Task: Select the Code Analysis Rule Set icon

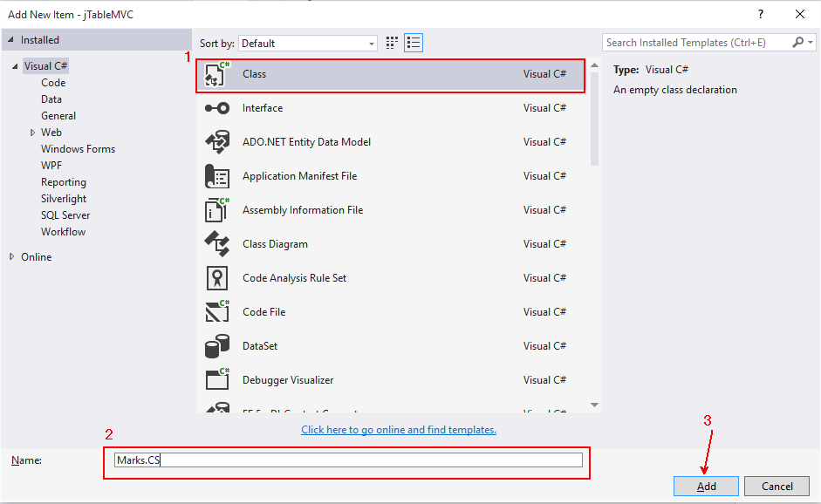Action: [x=216, y=278]
